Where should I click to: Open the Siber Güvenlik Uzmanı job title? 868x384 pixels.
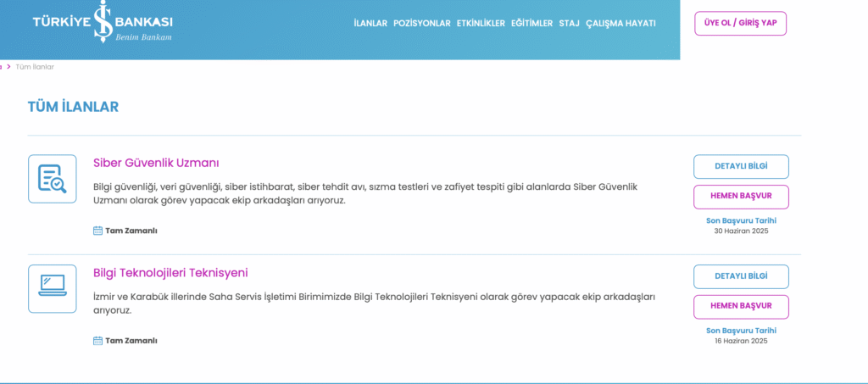pyautogui.click(x=156, y=163)
